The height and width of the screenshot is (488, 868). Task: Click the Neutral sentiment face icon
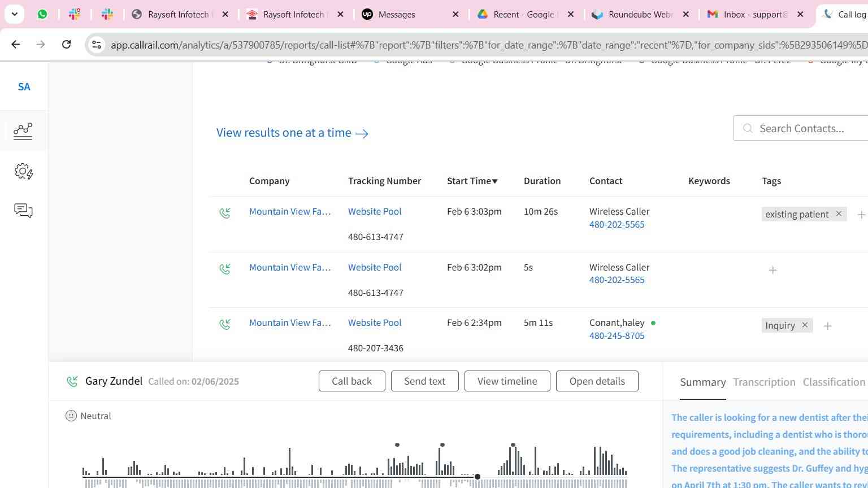coord(71,416)
